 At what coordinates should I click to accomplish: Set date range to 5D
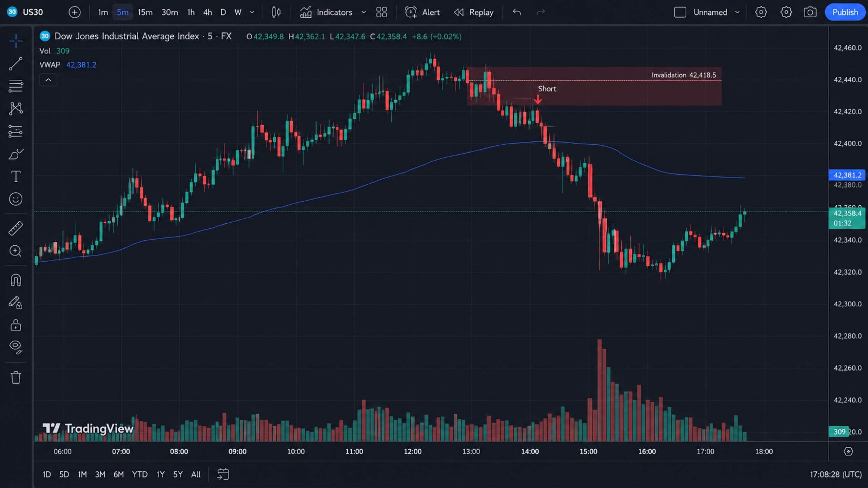pyautogui.click(x=64, y=474)
